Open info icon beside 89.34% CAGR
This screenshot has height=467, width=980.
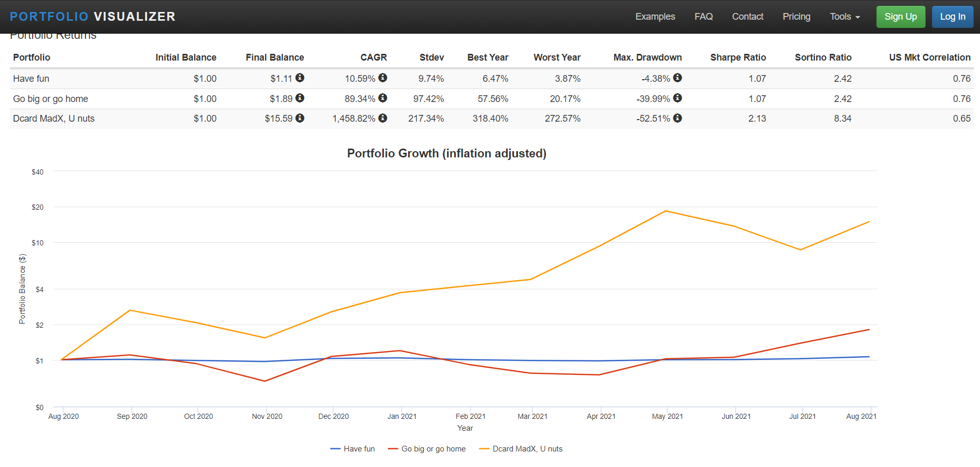point(383,98)
